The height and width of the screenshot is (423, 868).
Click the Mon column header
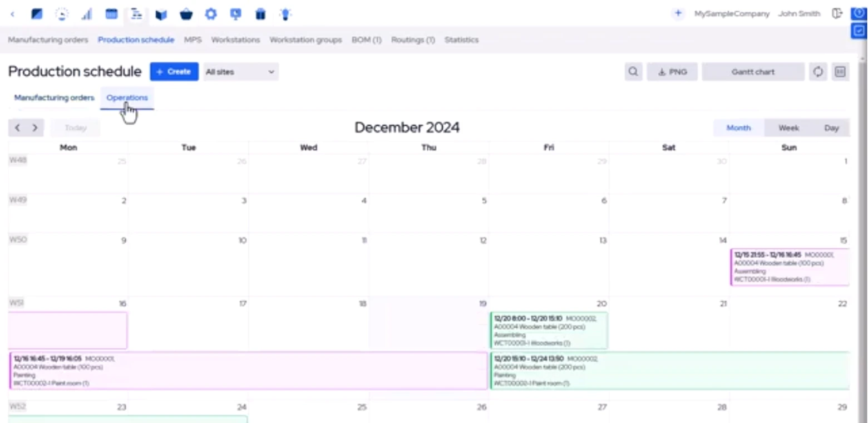coord(68,147)
